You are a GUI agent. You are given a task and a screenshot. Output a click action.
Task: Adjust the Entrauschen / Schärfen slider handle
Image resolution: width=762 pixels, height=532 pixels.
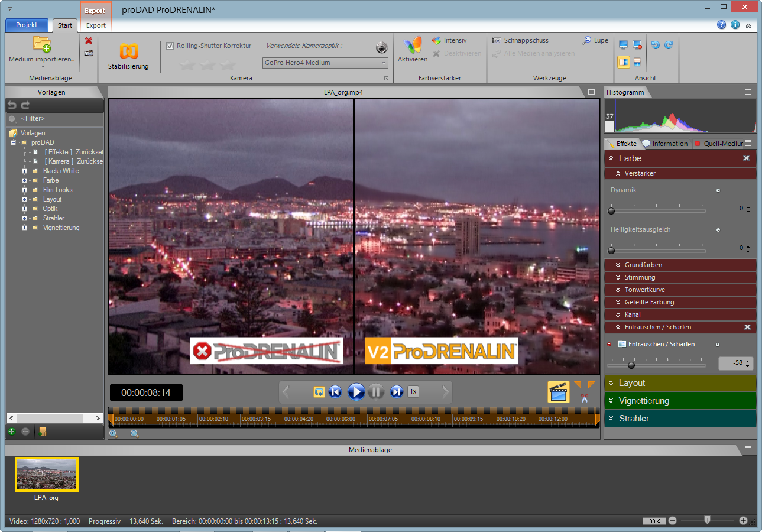tap(631, 365)
